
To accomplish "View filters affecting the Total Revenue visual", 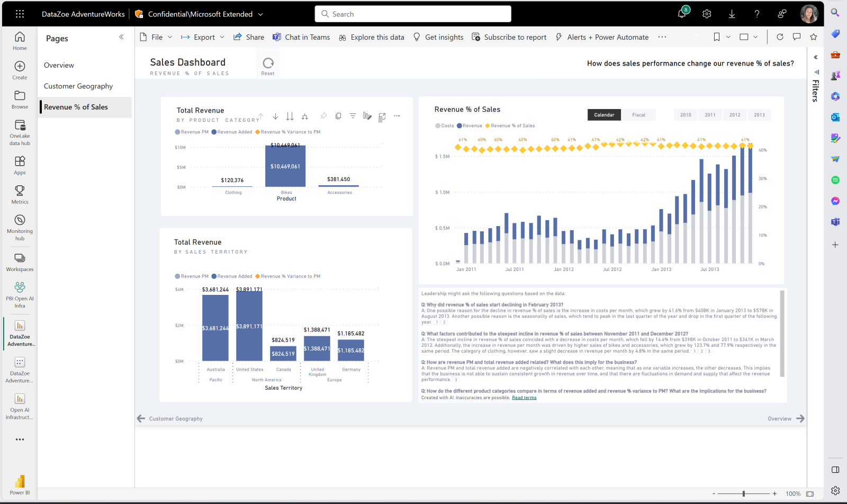I will coord(353,116).
